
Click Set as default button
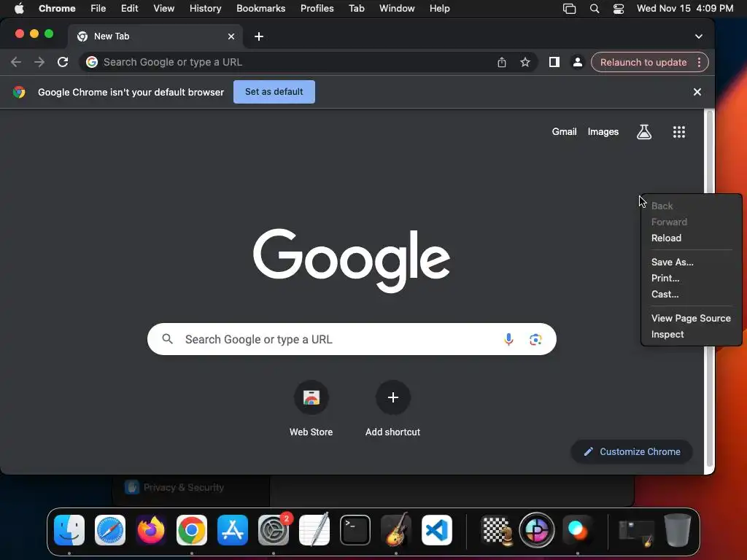[x=274, y=92]
